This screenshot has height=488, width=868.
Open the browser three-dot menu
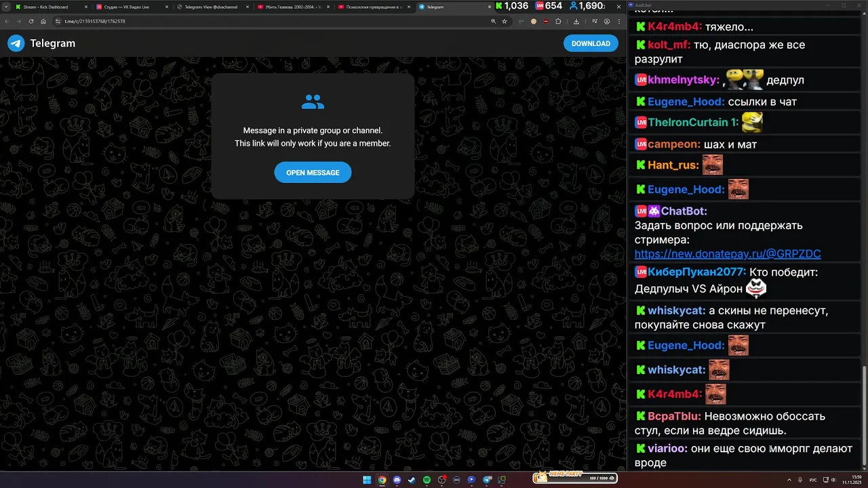point(619,21)
